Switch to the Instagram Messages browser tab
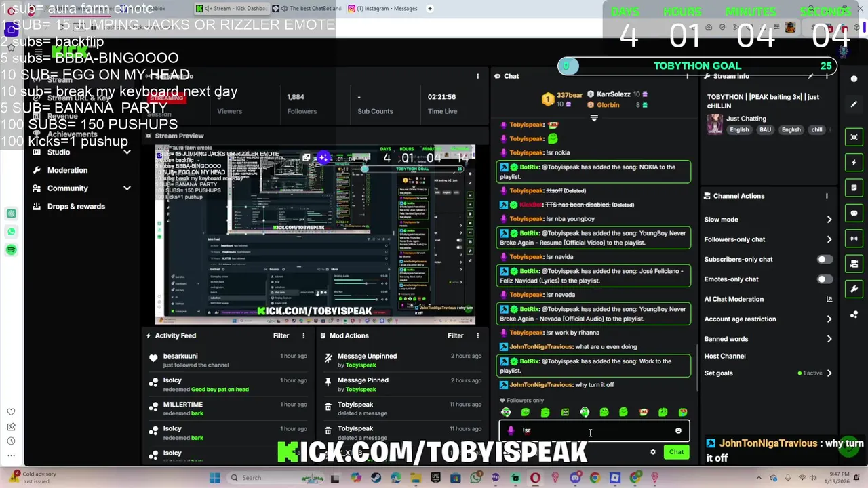This screenshot has height=488, width=868. pos(382,9)
